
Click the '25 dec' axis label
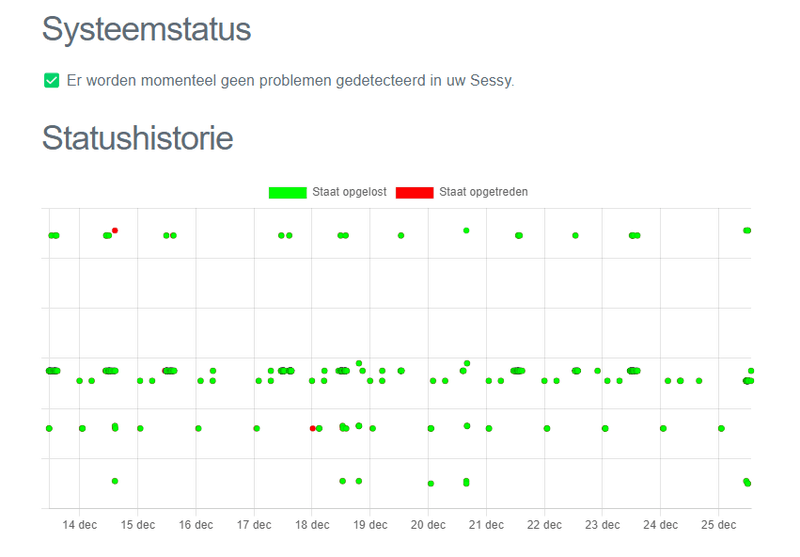pyautogui.click(x=719, y=525)
